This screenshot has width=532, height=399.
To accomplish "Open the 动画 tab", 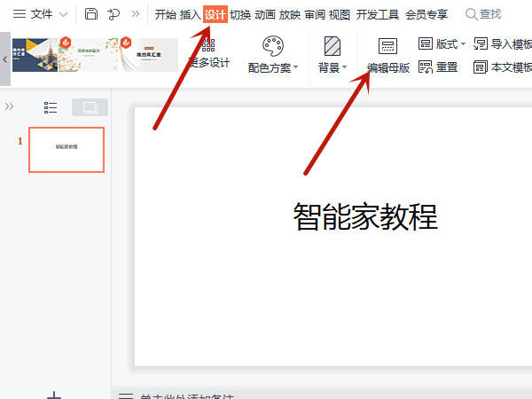I will 265,14.
